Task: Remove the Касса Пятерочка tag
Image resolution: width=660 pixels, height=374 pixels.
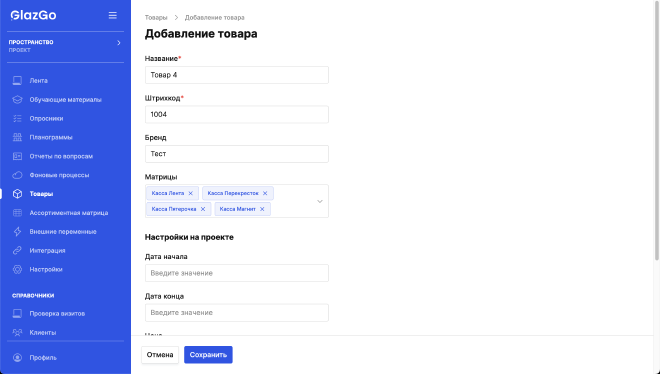Action: click(x=202, y=209)
